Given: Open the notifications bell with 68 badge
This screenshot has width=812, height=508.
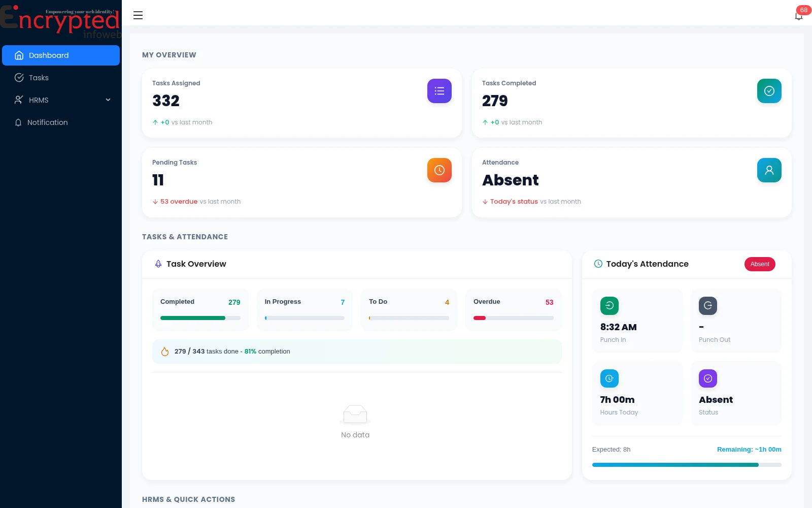Looking at the screenshot, I should [x=799, y=16].
